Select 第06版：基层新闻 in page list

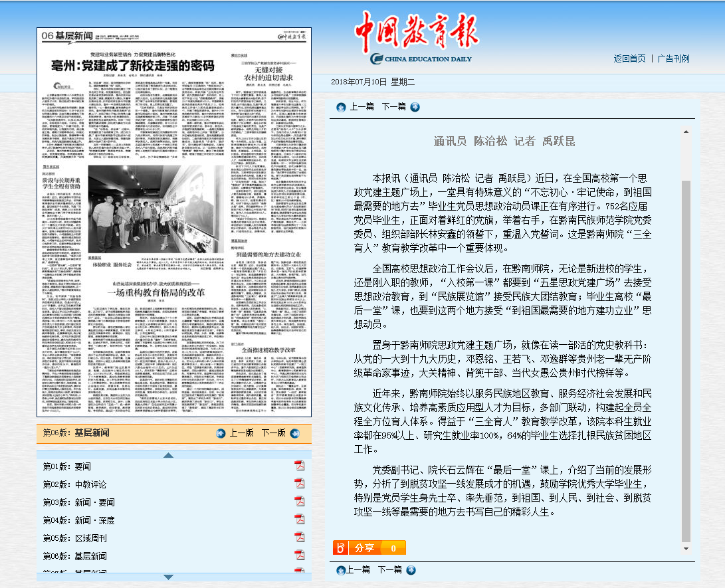74,556
